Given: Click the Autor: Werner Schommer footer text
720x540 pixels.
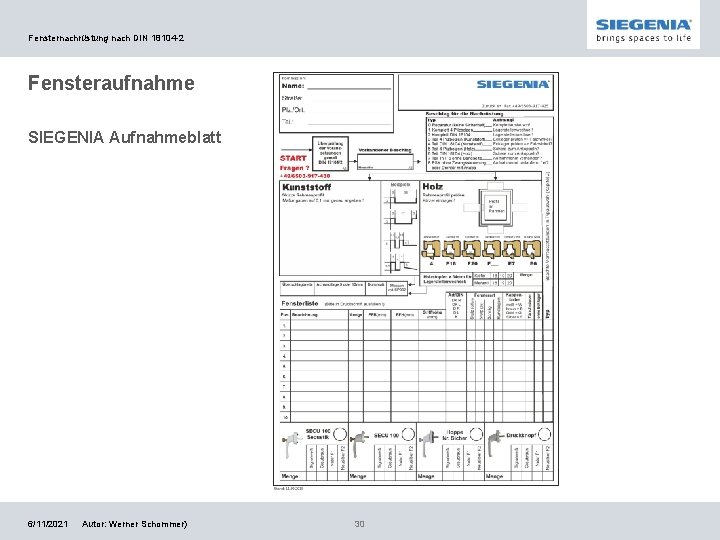Looking at the screenshot, I should 135,524.
